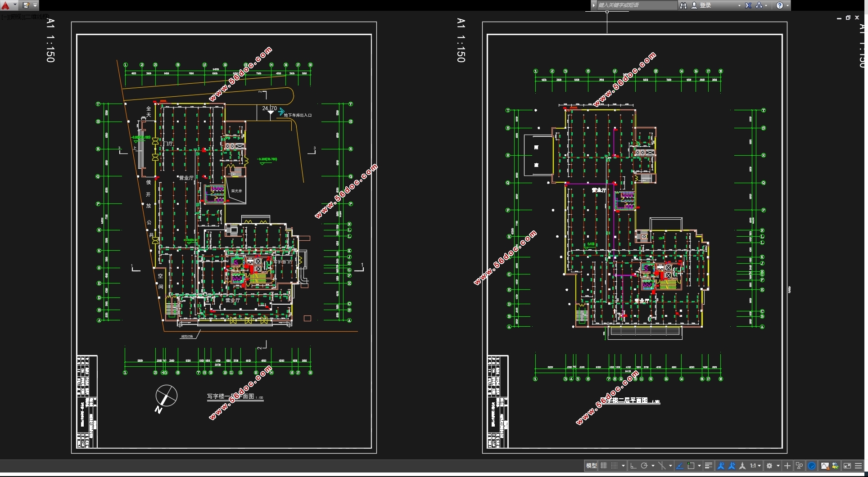
Task: Click the keyword search input field
Action: [637, 5]
